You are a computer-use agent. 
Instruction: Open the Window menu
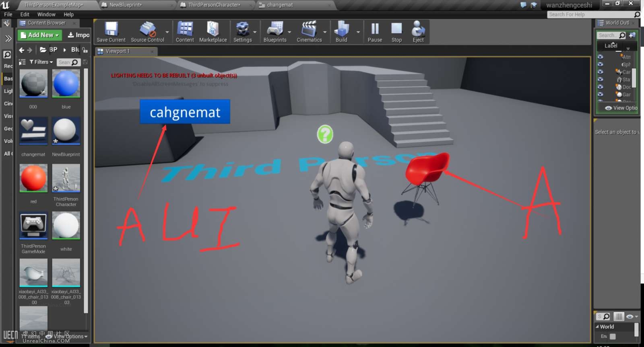pos(46,14)
